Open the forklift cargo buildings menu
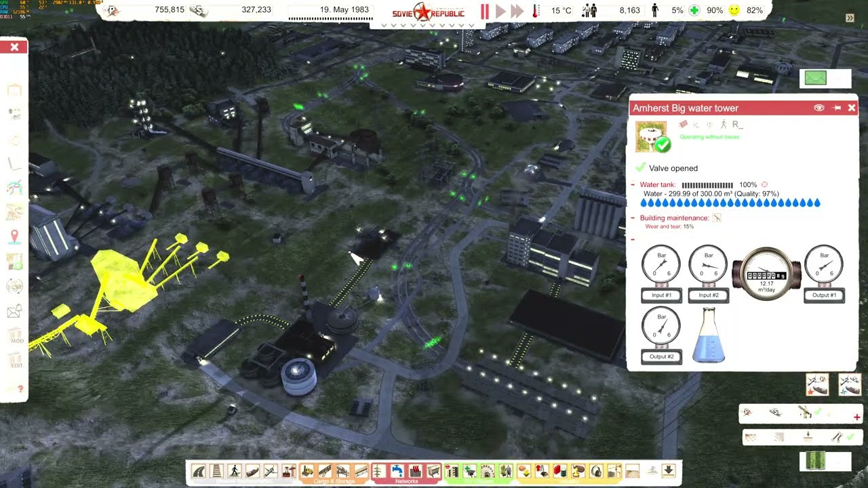 point(307,470)
